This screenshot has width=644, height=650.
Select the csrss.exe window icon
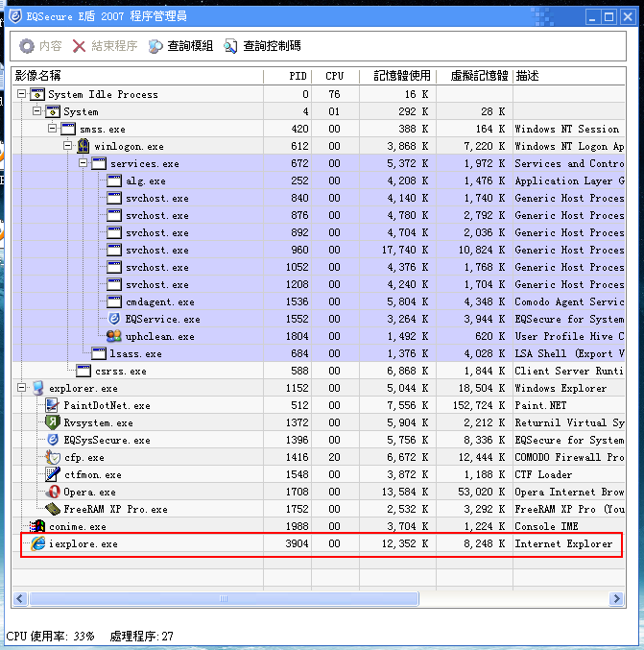[83, 371]
